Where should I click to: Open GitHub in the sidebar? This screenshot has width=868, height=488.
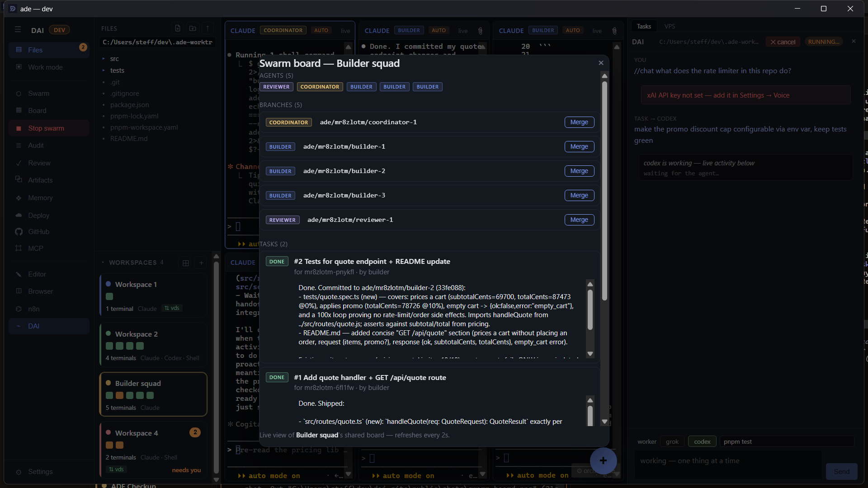click(49, 232)
